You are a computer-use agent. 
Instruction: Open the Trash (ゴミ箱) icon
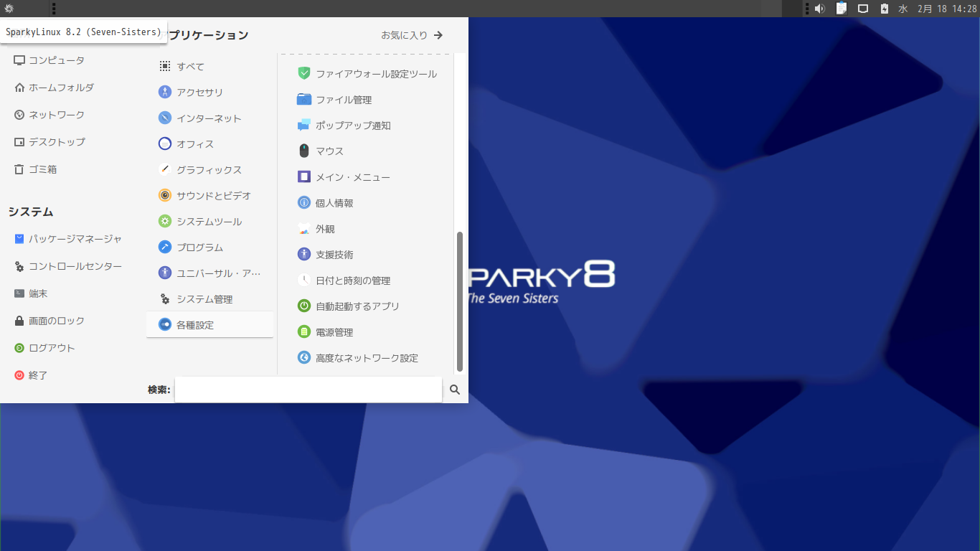pyautogui.click(x=19, y=169)
